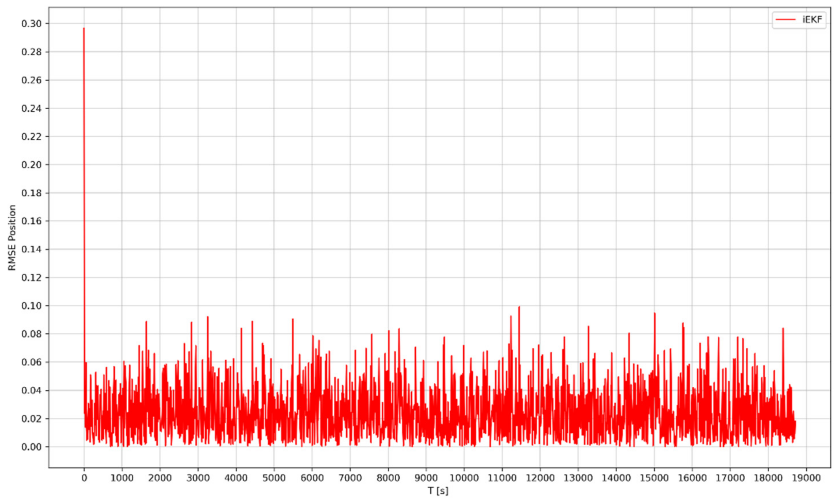
Task: Click the iEKF legend label
Action: tap(812, 20)
